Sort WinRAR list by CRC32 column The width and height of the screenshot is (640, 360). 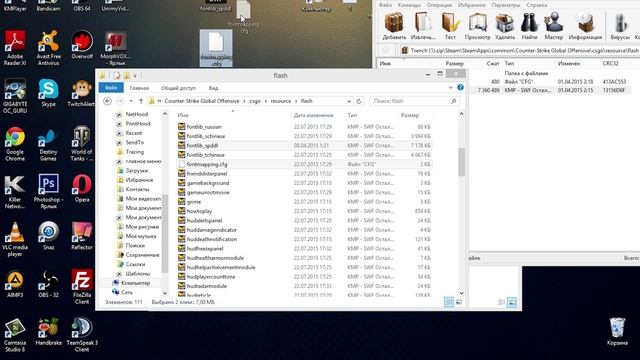tap(611, 64)
